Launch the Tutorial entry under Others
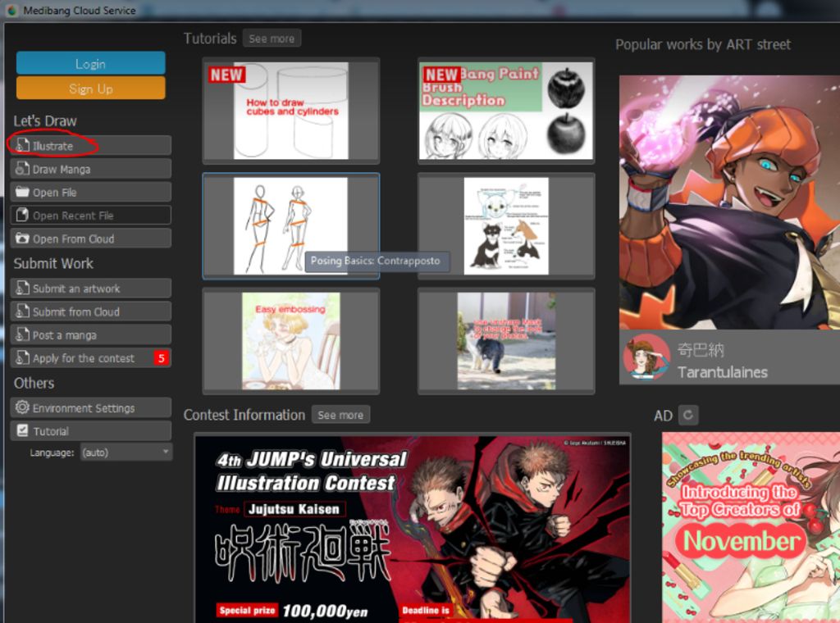 (x=90, y=430)
